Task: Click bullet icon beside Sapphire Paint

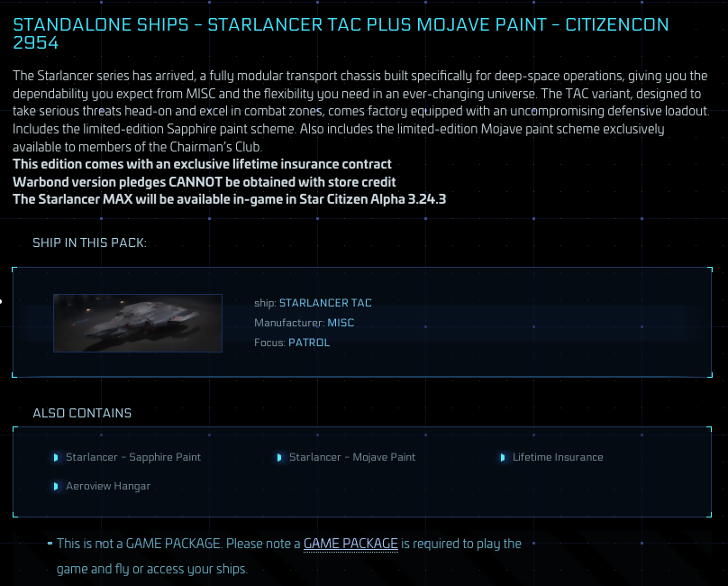Action: [56, 457]
